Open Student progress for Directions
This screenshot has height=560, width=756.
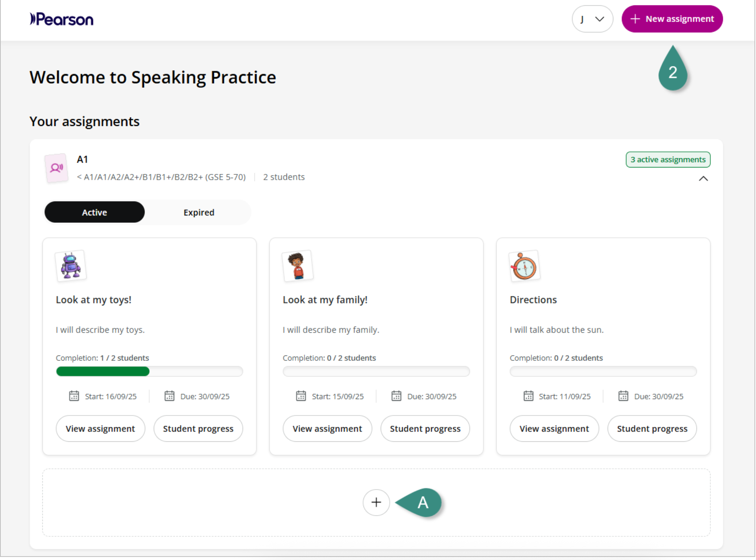pyautogui.click(x=652, y=429)
